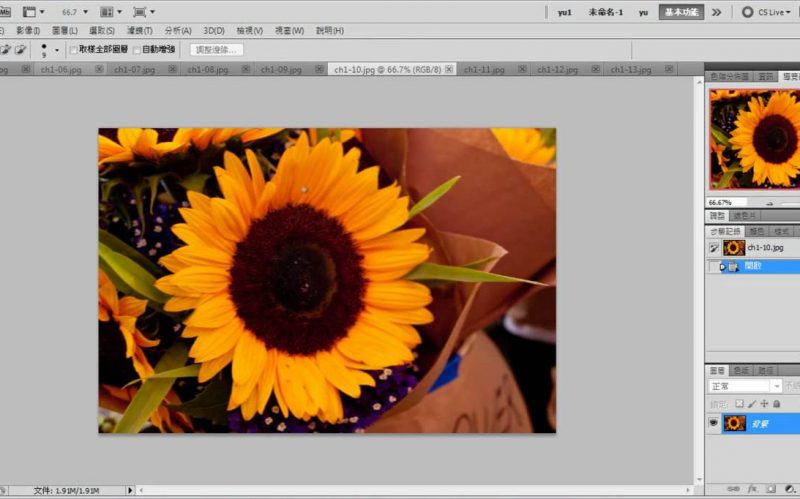Click the 調整邊緣 button
This screenshot has width=800, height=499.
(x=216, y=49)
